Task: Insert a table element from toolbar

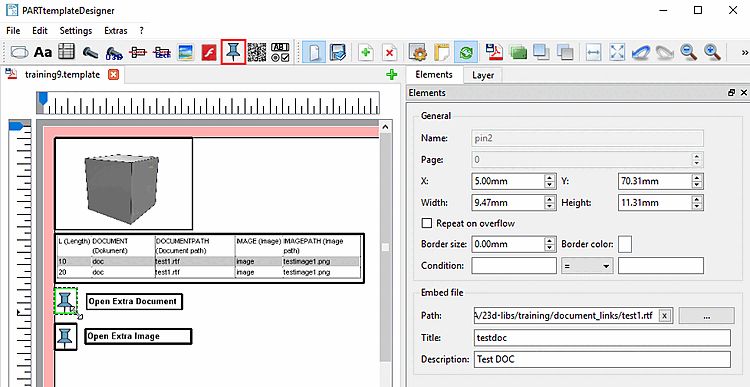Action: pyautogui.click(x=66, y=52)
